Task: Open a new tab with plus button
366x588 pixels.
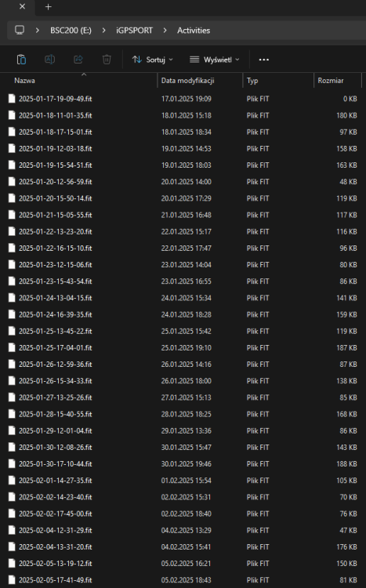Action: (48, 7)
